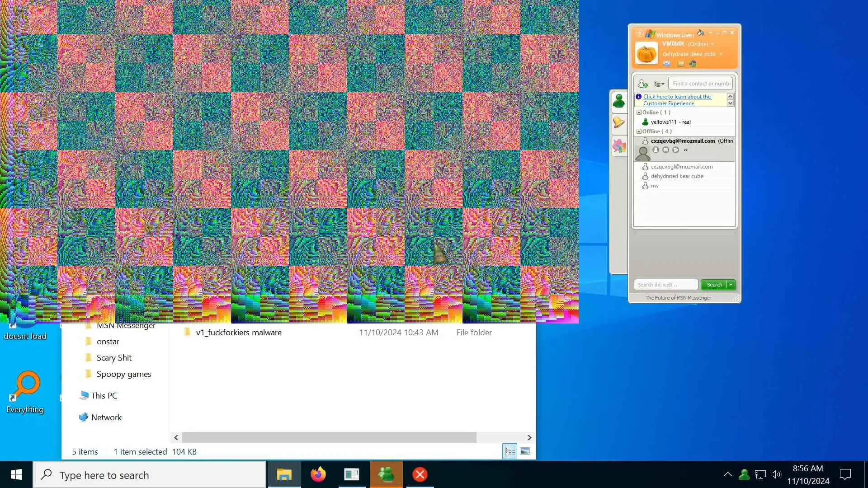The width and height of the screenshot is (868, 488).
Task: Expand the Search button dropdown arrow
Action: [731, 285]
